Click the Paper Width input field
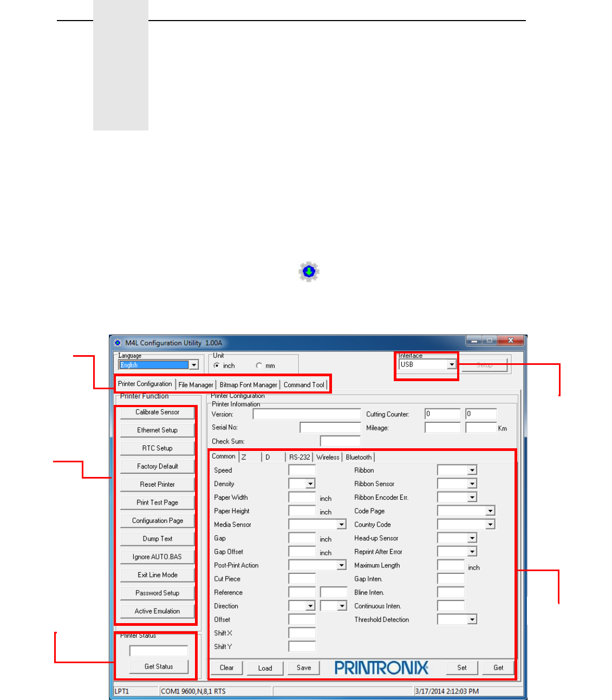This screenshot has height=700, width=612. 302,498
